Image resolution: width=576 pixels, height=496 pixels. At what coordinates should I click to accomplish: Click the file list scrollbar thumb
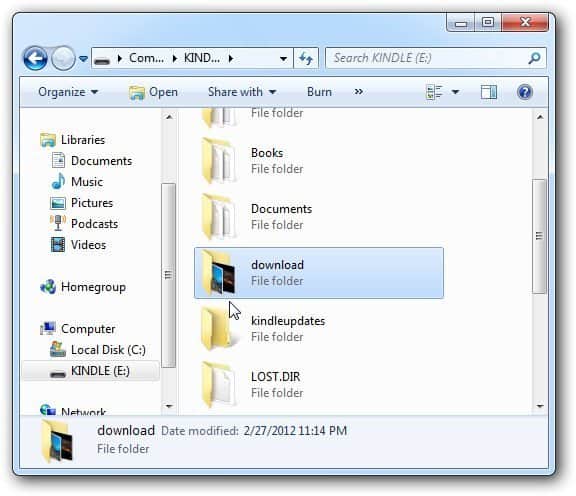click(x=539, y=236)
